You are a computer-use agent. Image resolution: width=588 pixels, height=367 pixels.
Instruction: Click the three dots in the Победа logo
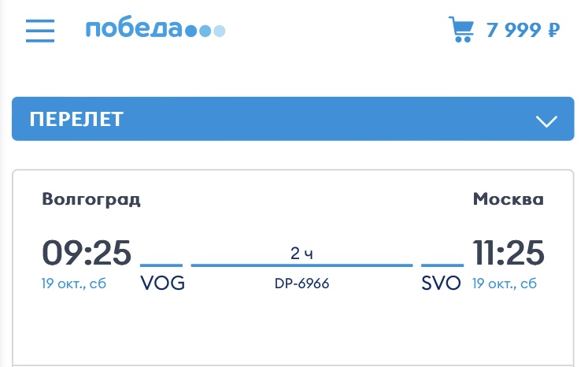point(205,32)
